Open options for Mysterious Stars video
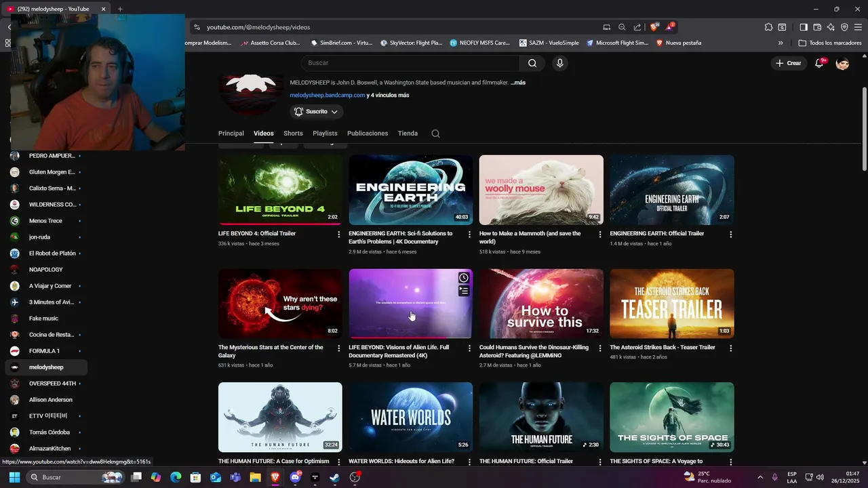Viewport: 868px width, 488px height. tap(339, 348)
